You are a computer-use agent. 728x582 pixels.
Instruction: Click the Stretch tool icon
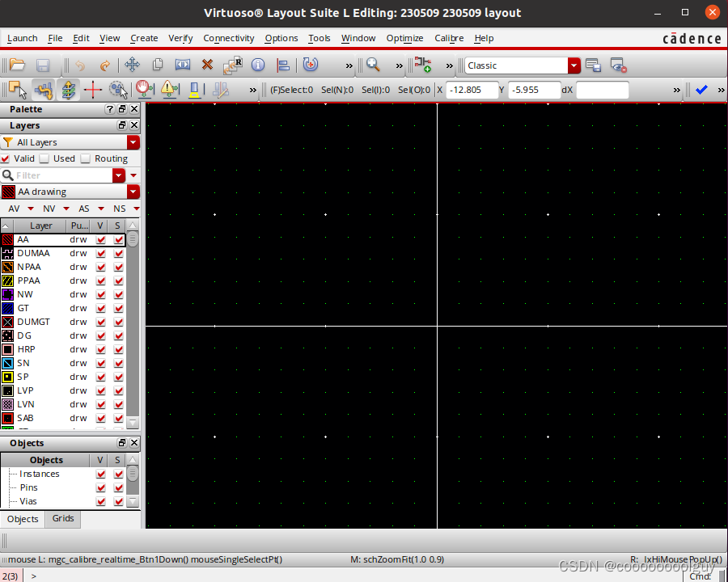tap(183, 65)
